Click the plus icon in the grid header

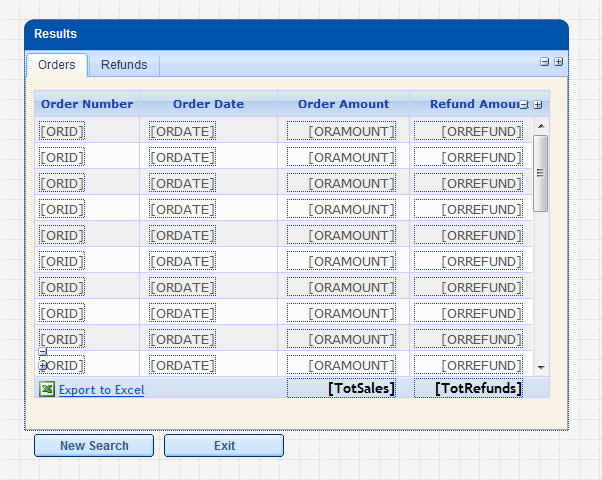coord(538,104)
